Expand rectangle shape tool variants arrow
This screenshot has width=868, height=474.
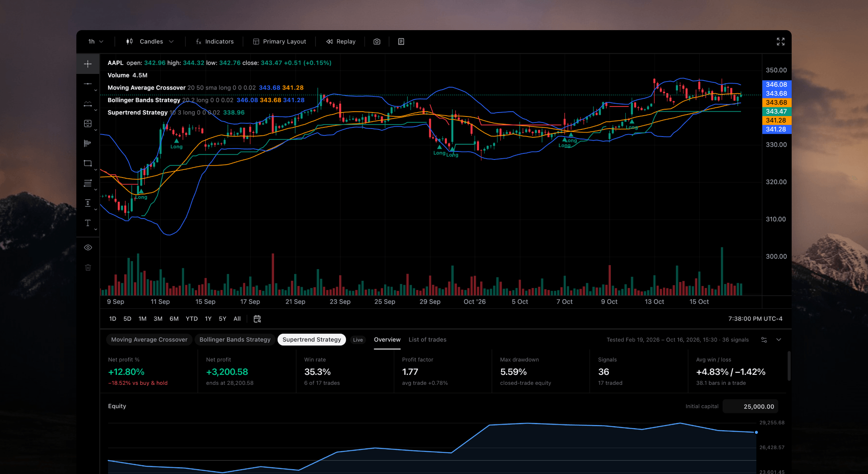(x=96, y=170)
